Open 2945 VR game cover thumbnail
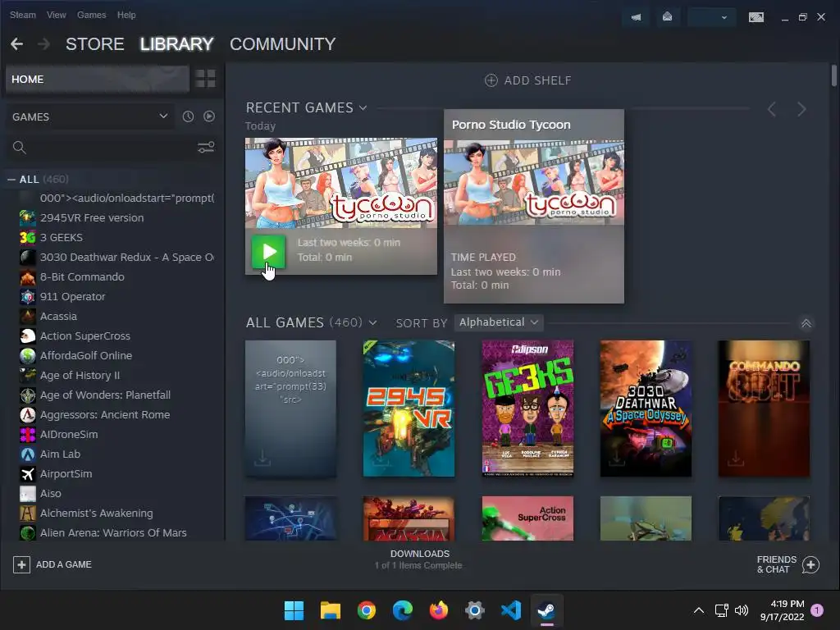Screen dimensions: 840x630 coord(409,409)
